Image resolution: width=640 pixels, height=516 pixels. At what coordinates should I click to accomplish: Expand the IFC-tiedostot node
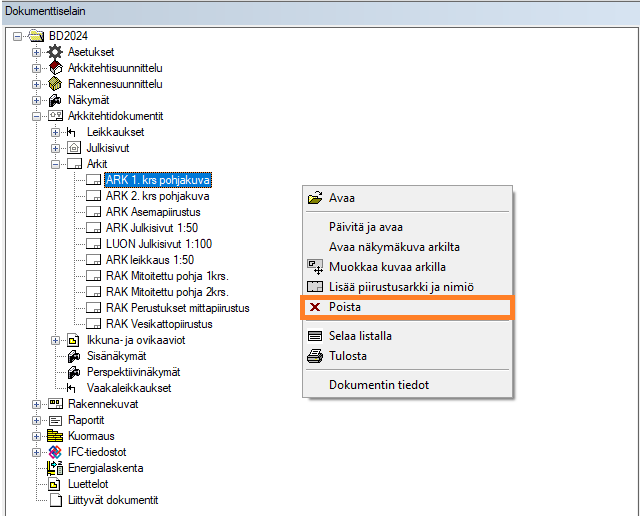36,452
